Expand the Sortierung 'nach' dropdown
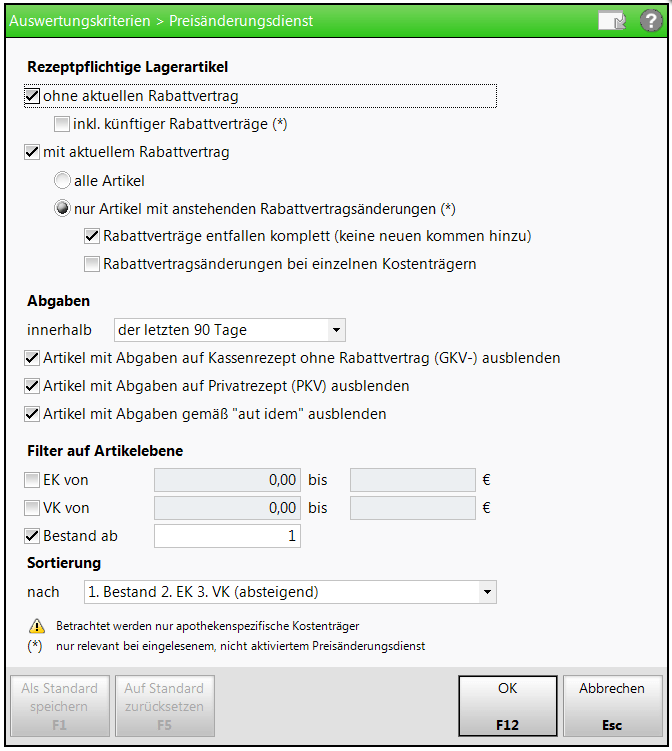672x751 pixels. 290,592
